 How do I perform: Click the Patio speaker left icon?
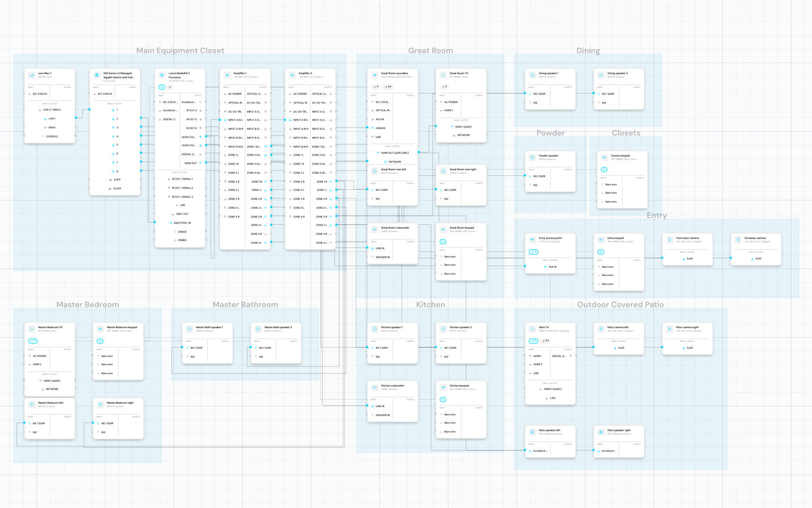[x=532, y=432]
